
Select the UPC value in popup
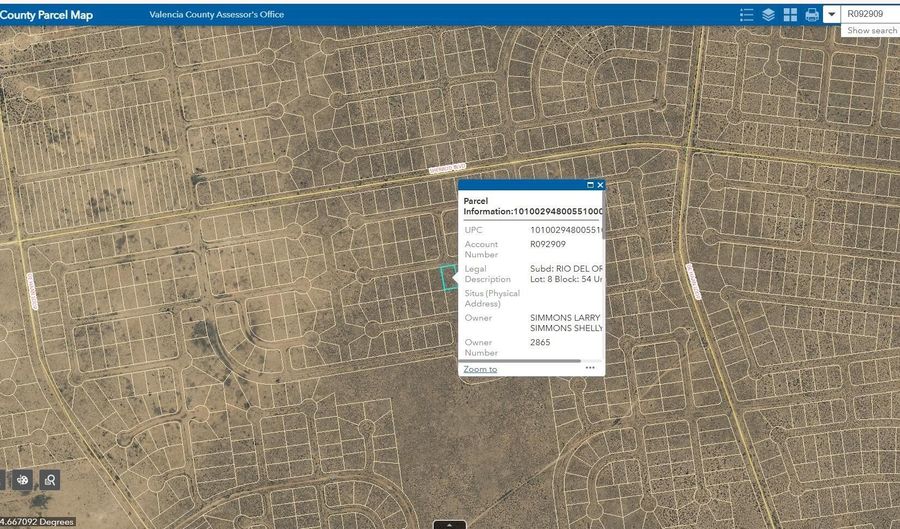[x=566, y=230]
